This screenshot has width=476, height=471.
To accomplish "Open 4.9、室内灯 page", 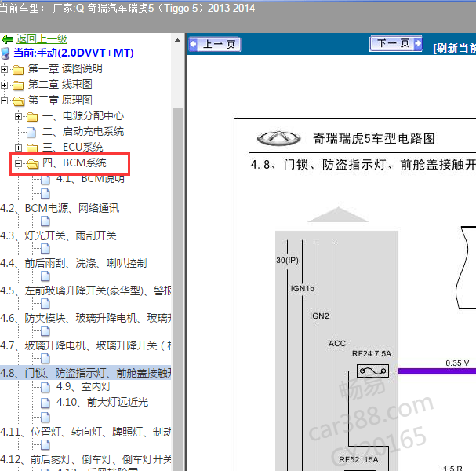I will [x=84, y=386].
